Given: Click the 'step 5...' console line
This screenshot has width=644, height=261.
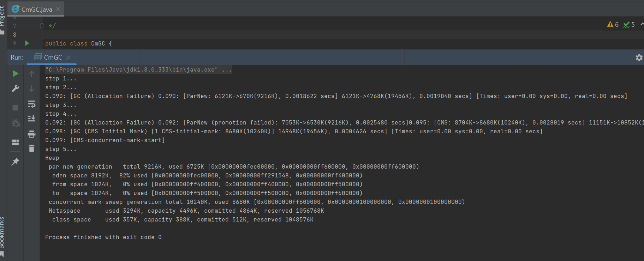Looking at the screenshot, I should (x=61, y=149).
